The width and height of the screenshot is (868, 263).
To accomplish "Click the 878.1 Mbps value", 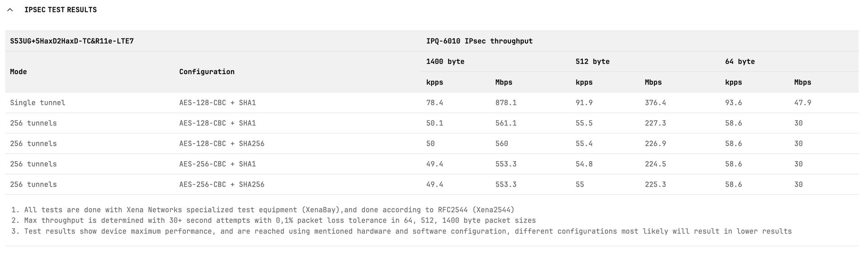I will [506, 103].
